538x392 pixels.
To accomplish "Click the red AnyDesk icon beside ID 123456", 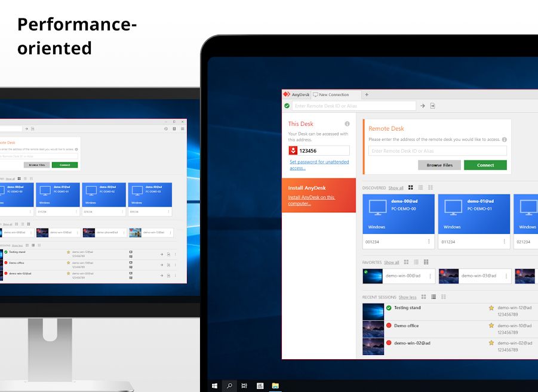I will click(x=293, y=151).
